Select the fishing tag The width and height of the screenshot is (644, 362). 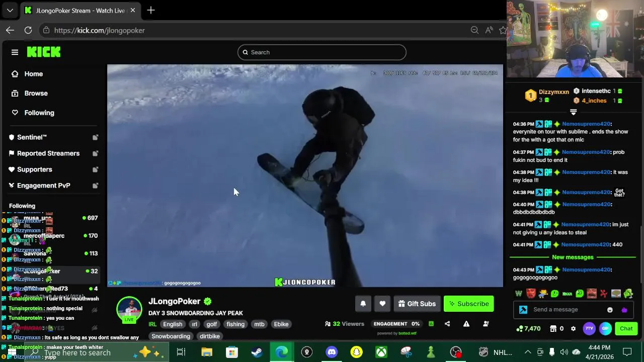pyautogui.click(x=235, y=324)
